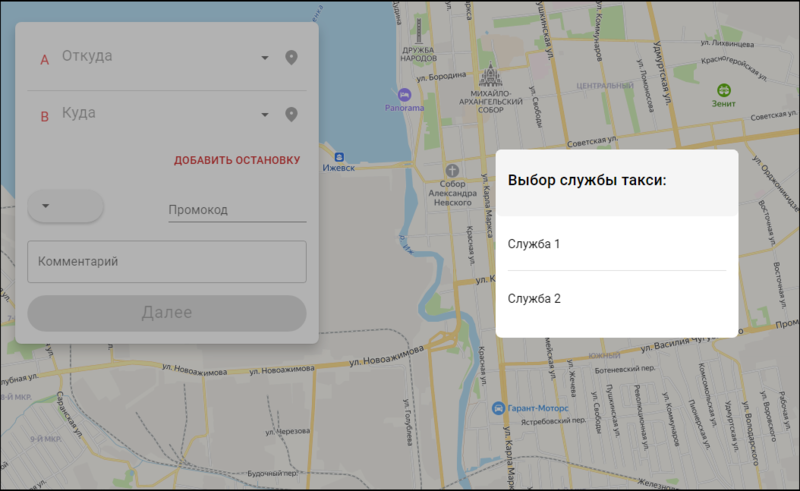Select Собор Александра Невского church icon
Viewport: 800px width, 491px height.
(x=452, y=170)
